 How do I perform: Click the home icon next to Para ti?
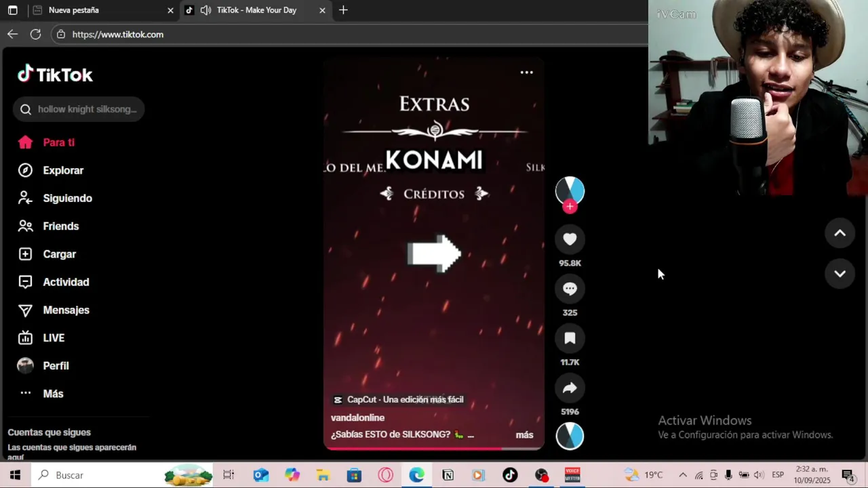pos(25,142)
